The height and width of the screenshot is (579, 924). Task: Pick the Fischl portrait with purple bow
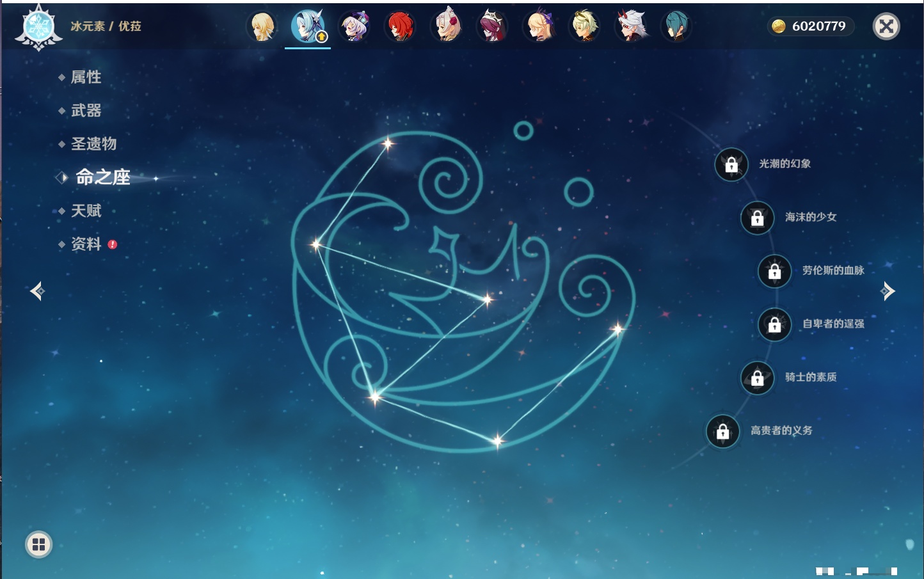pos(539,27)
